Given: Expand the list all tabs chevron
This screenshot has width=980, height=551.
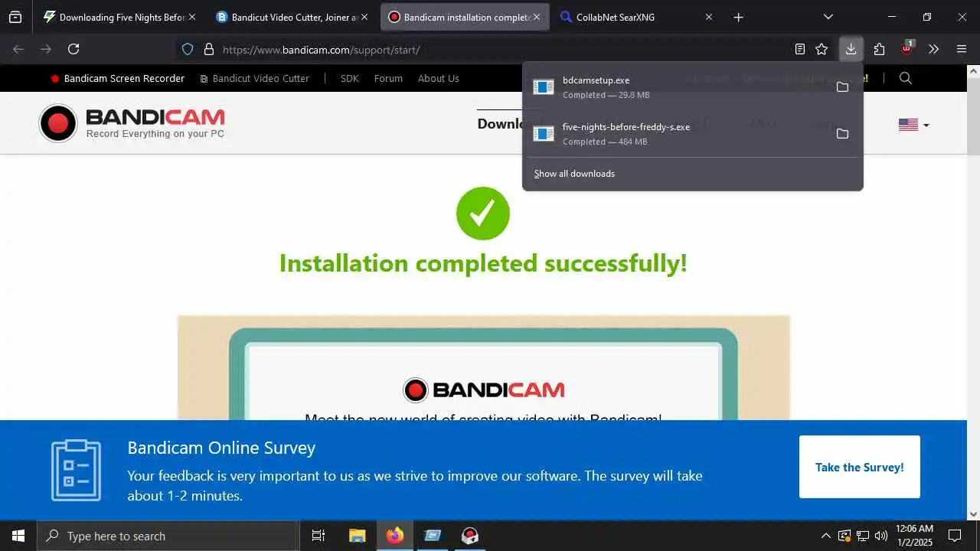Looking at the screenshot, I should pos(828,17).
